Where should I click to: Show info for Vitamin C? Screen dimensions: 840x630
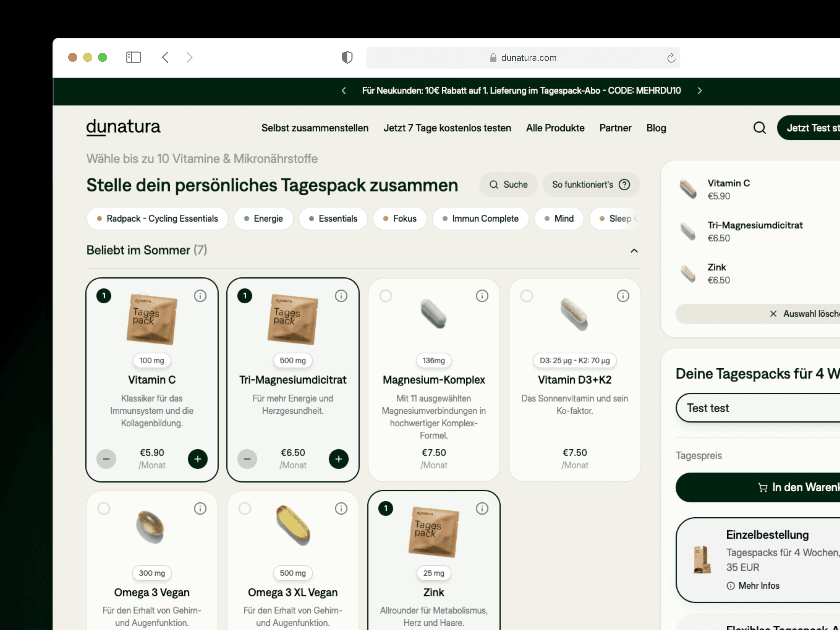tap(200, 296)
